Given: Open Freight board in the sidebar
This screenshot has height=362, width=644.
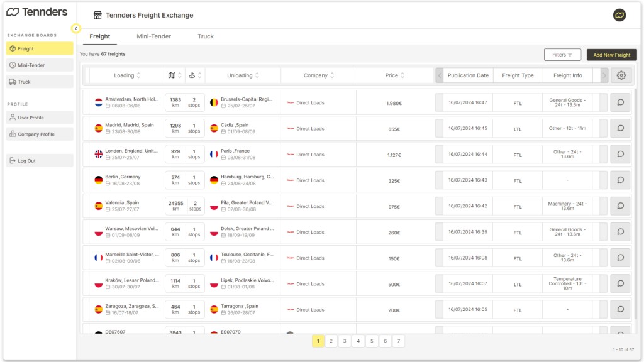Looking at the screenshot, I should [x=40, y=48].
